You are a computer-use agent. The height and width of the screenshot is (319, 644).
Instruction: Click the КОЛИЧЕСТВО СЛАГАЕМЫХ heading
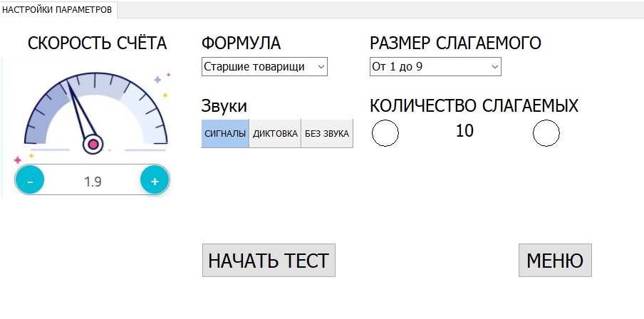pos(474,107)
